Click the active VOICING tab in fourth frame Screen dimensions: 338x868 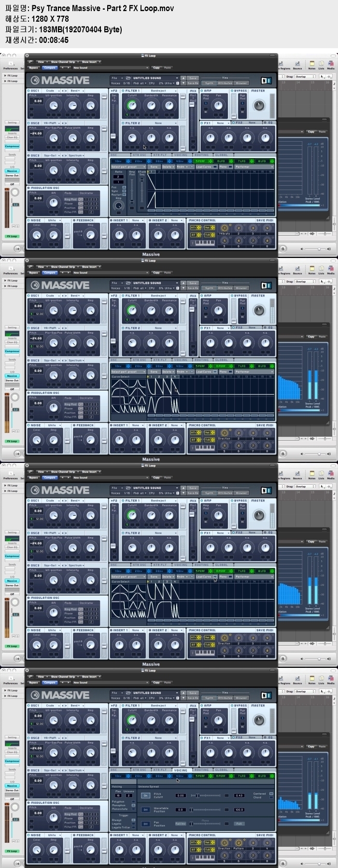pyautogui.click(x=180, y=770)
